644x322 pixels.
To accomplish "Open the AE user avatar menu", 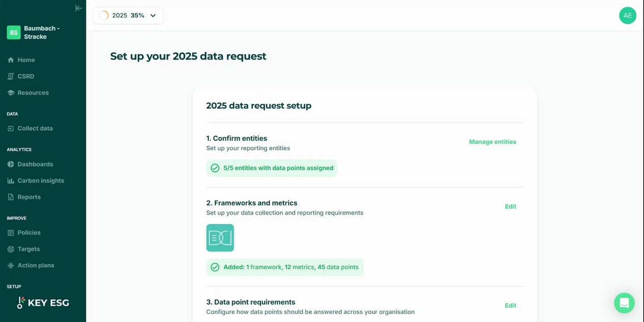I will coord(627,16).
